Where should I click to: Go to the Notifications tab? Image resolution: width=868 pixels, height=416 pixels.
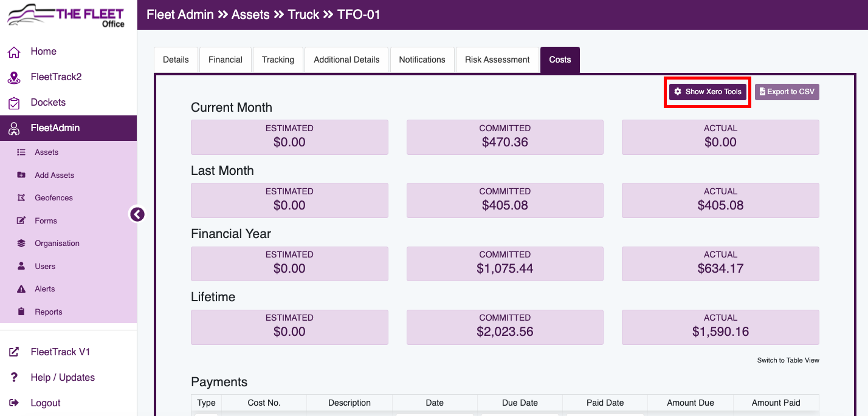coord(422,60)
